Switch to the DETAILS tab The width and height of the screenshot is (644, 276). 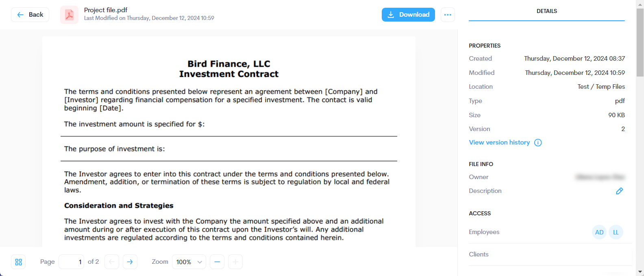[547, 11]
